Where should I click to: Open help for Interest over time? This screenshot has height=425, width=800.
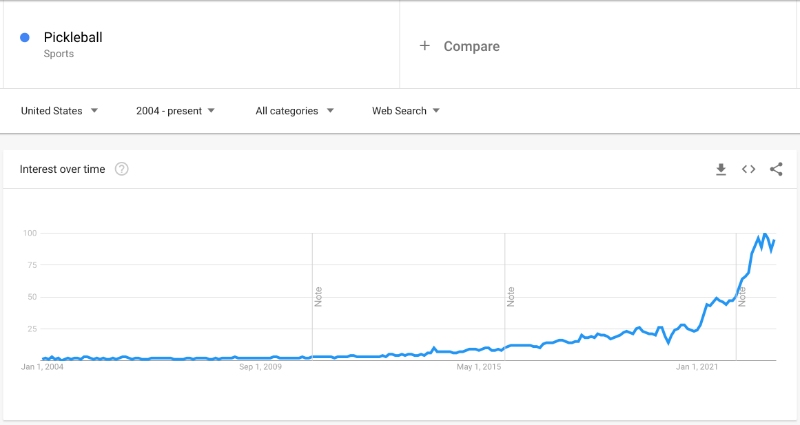pos(122,170)
